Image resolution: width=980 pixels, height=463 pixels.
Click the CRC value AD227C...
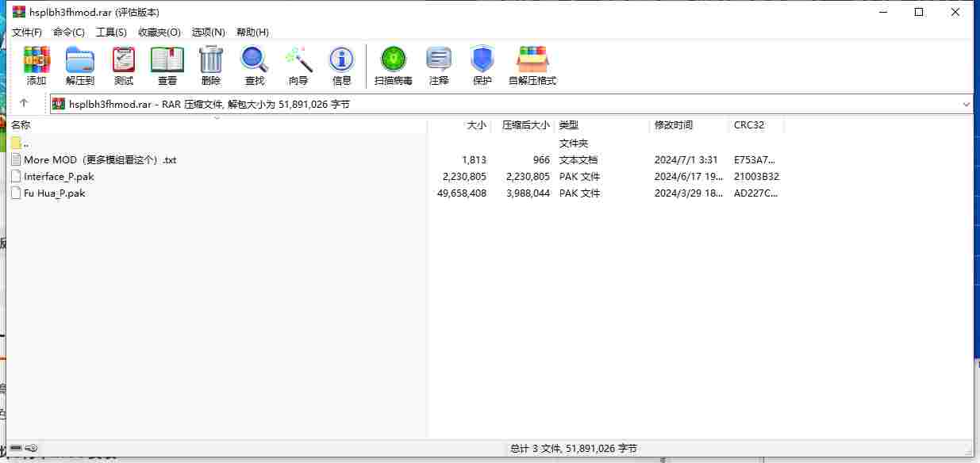(x=755, y=193)
